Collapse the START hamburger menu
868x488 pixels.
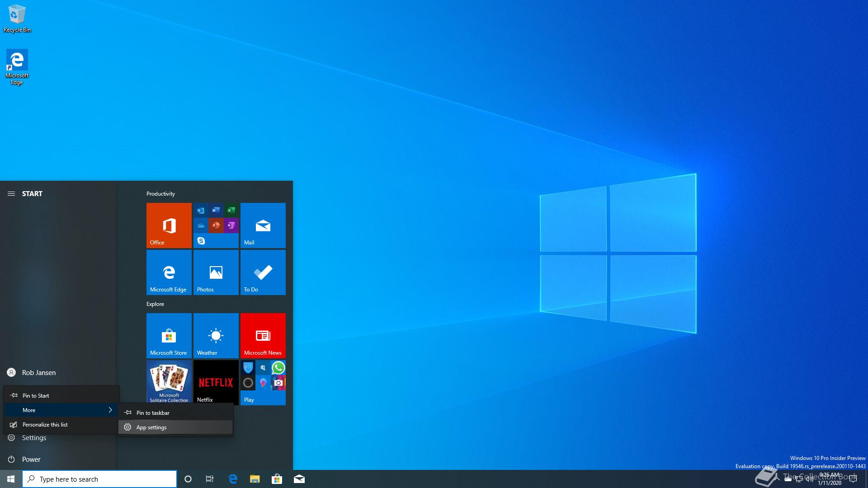click(11, 193)
